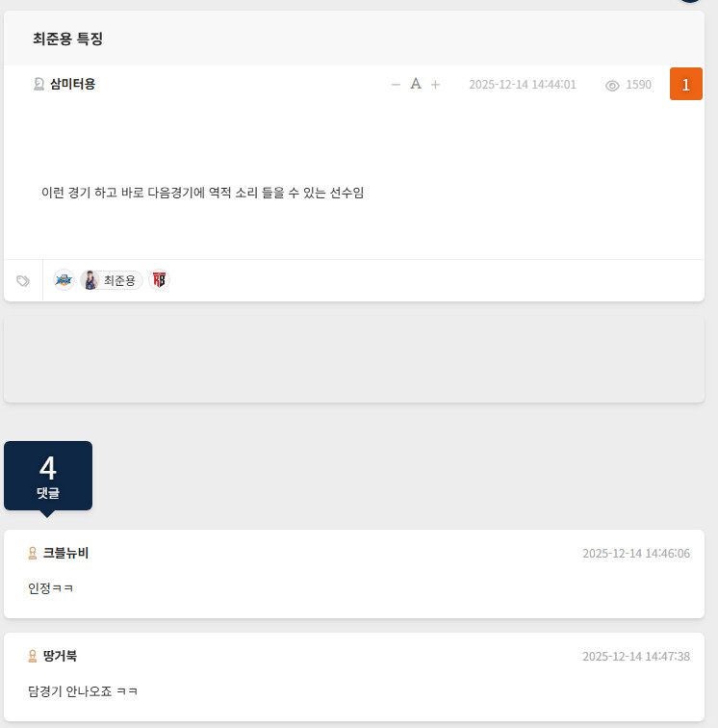
Task: Open the 최준용 player tag
Action: pyautogui.click(x=112, y=280)
